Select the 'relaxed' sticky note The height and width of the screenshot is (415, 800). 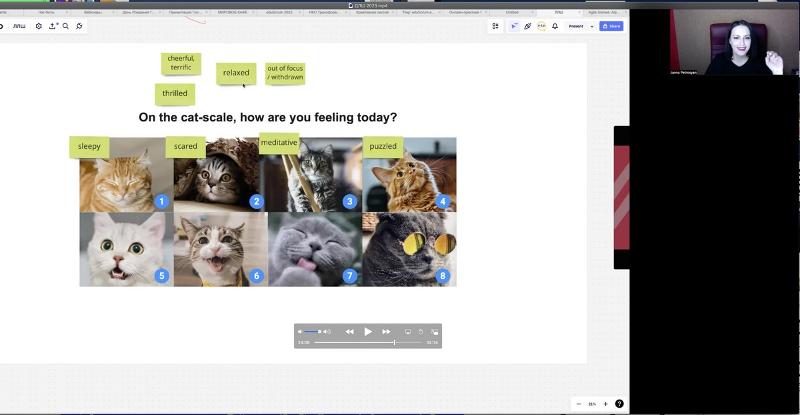pyautogui.click(x=236, y=73)
